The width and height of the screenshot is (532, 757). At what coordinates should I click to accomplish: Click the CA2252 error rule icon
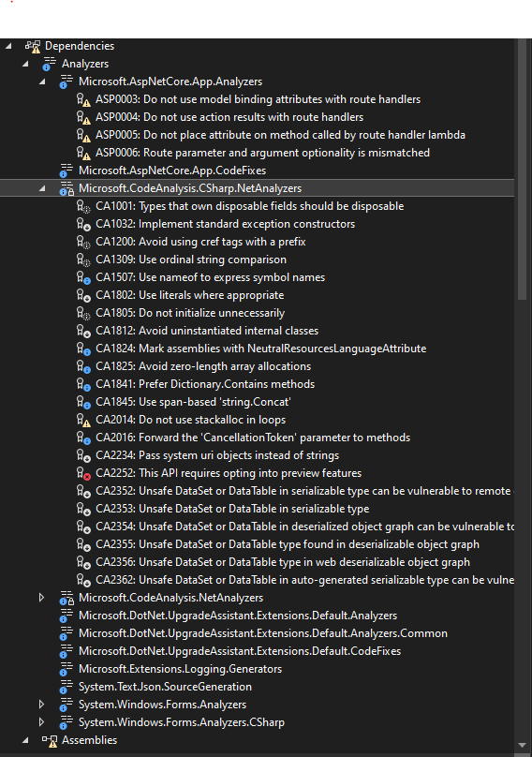pyautogui.click(x=83, y=474)
